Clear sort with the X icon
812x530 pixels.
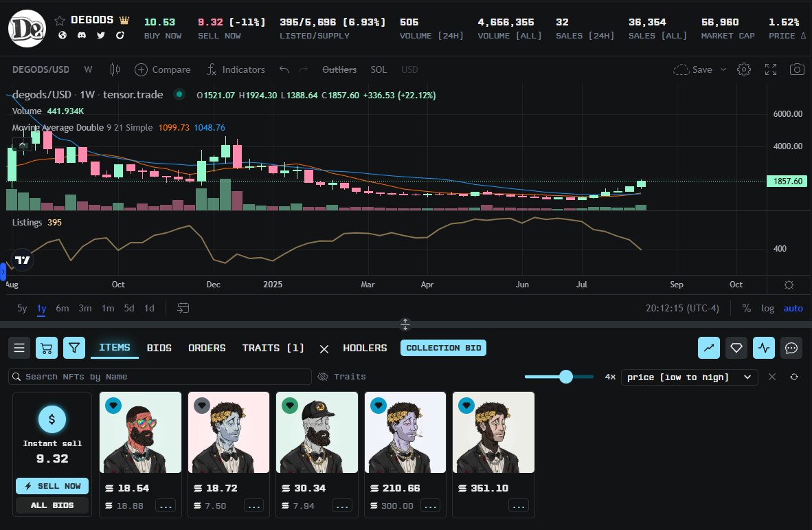pyautogui.click(x=772, y=377)
